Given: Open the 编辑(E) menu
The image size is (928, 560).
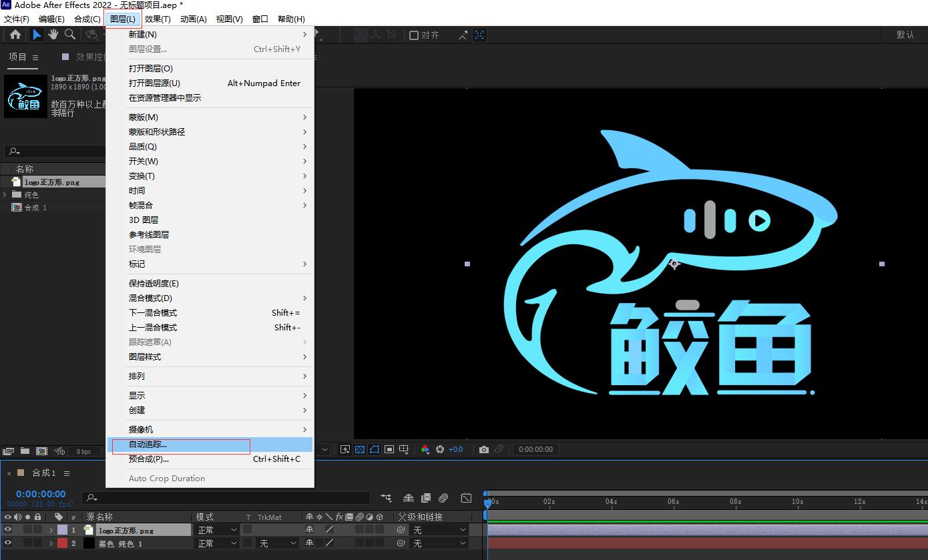Looking at the screenshot, I should pyautogui.click(x=51, y=19).
